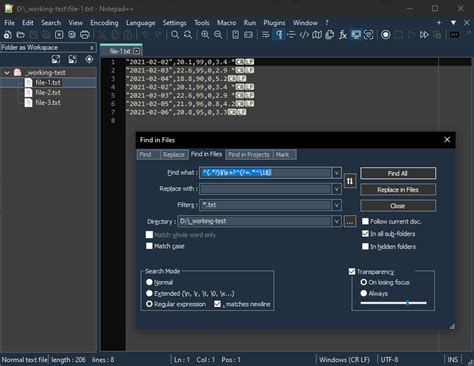Collapse all folders icon in workspace panel
The height and width of the screenshot is (366, 474).
(72, 59)
